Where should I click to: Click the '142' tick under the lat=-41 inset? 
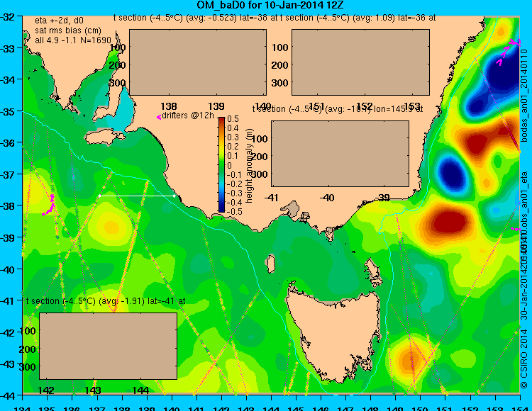[46, 390]
